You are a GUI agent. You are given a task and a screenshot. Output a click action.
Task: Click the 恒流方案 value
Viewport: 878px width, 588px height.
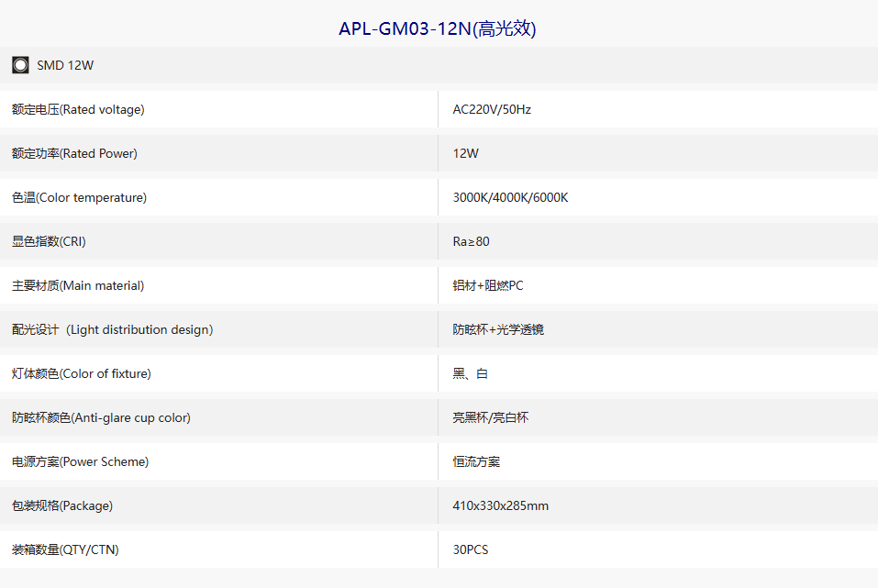pos(476,462)
